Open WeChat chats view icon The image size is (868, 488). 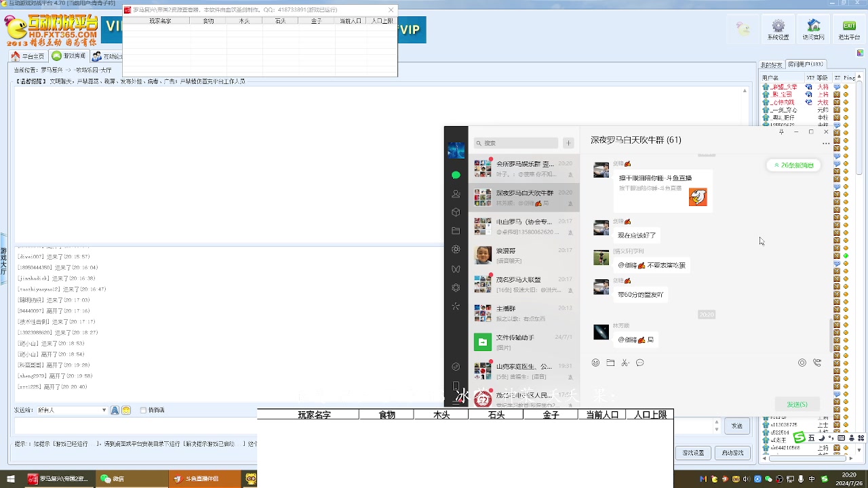456,175
